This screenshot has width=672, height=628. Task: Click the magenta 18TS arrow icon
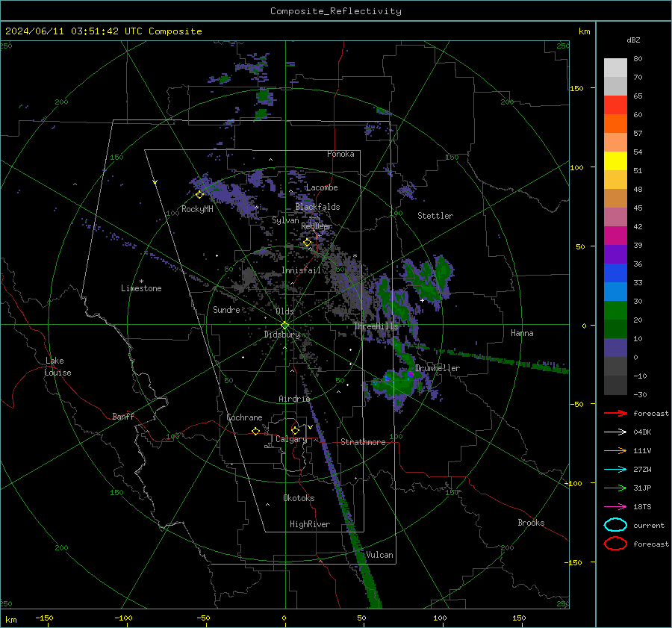coord(615,507)
